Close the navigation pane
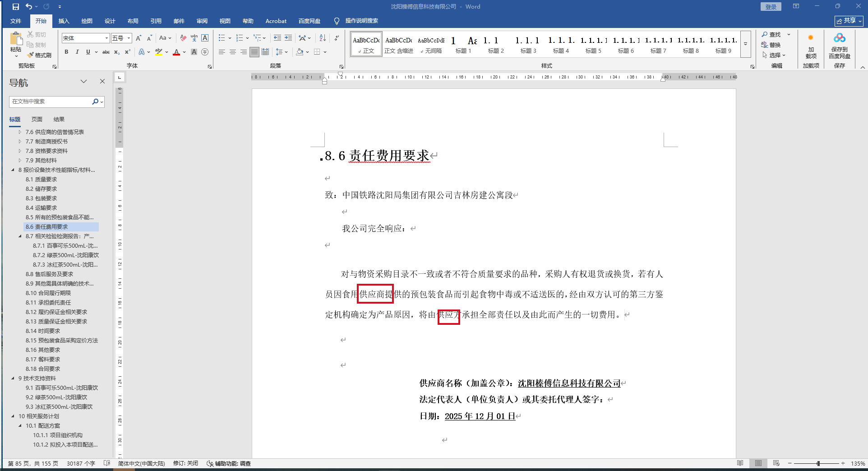 pos(102,81)
